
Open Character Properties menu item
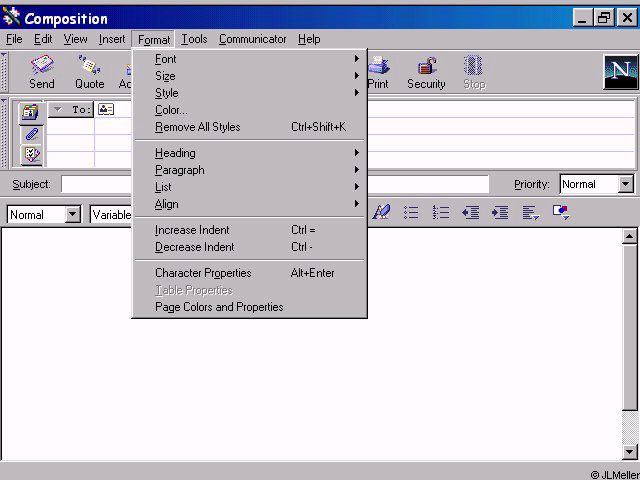[x=250, y=273]
